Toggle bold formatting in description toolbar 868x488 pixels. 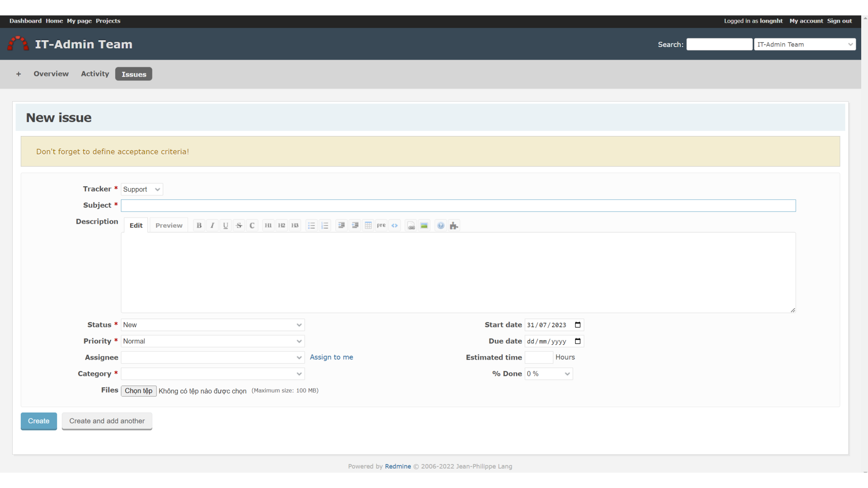[199, 225]
